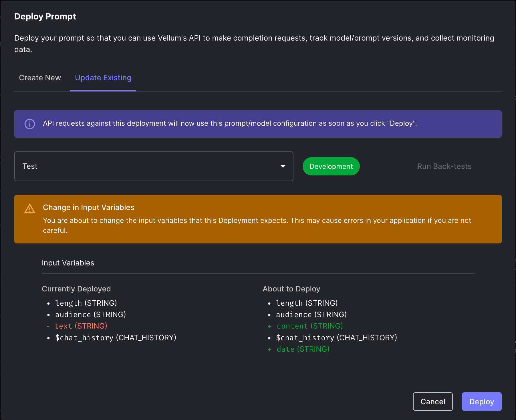Click the dropdown caret arrow

[283, 166]
